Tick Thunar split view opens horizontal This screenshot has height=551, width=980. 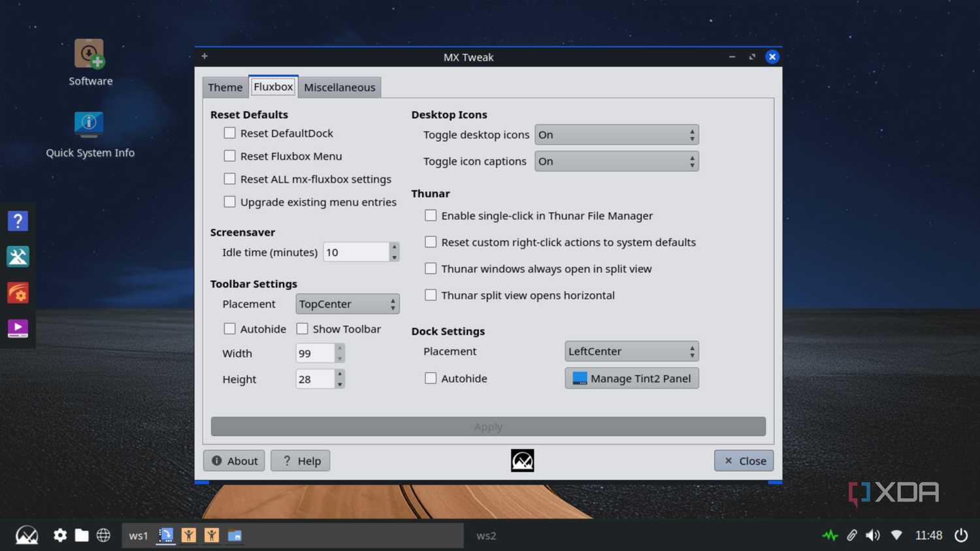pyautogui.click(x=431, y=295)
